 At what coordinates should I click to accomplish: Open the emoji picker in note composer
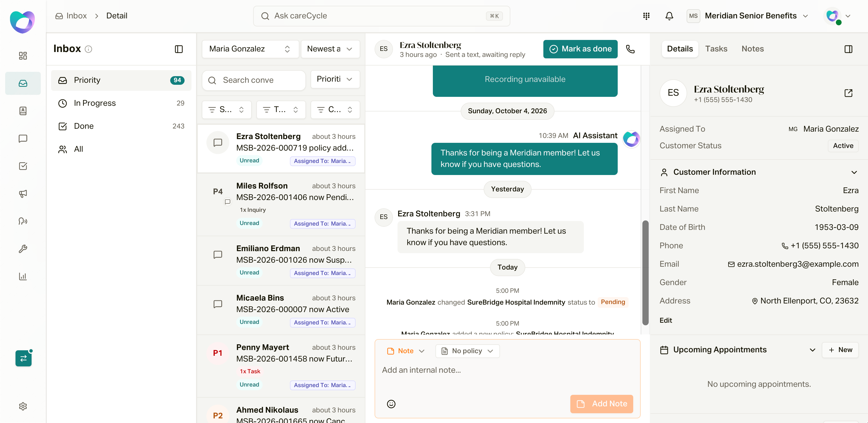391,404
